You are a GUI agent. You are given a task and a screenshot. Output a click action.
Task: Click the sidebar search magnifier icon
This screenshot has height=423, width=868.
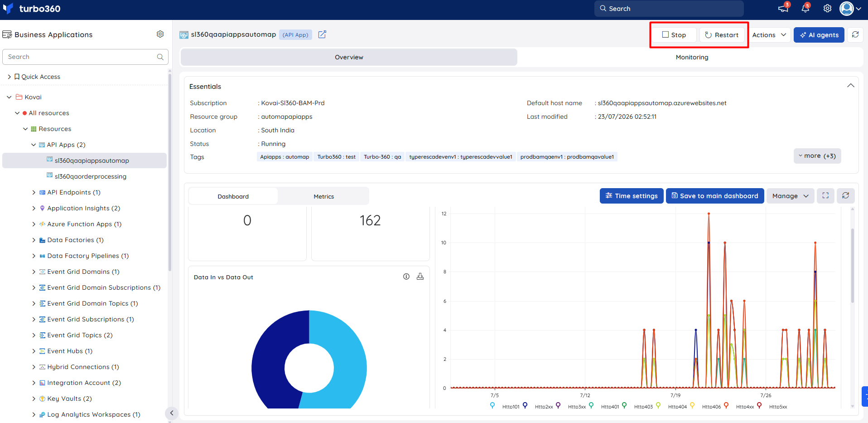coord(160,57)
